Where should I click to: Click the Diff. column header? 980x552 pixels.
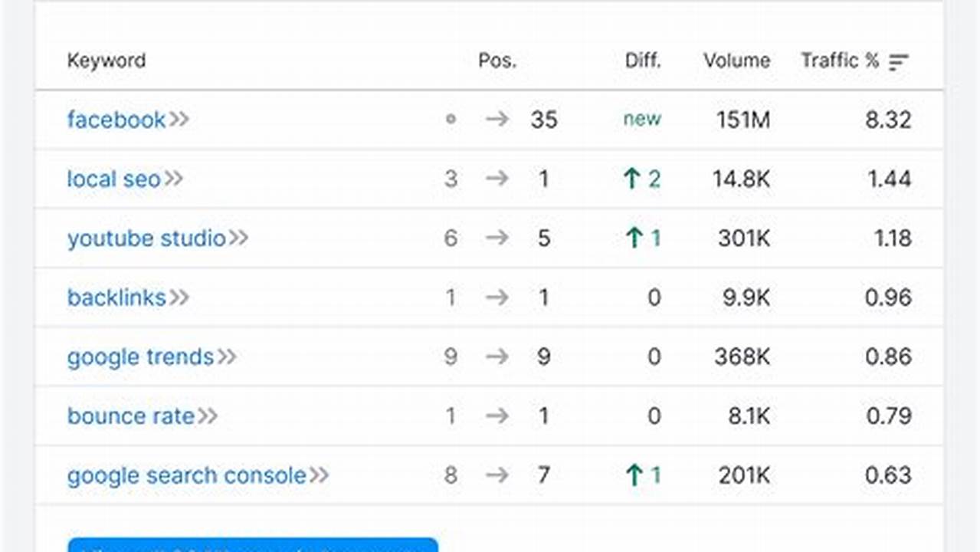[643, 61]
